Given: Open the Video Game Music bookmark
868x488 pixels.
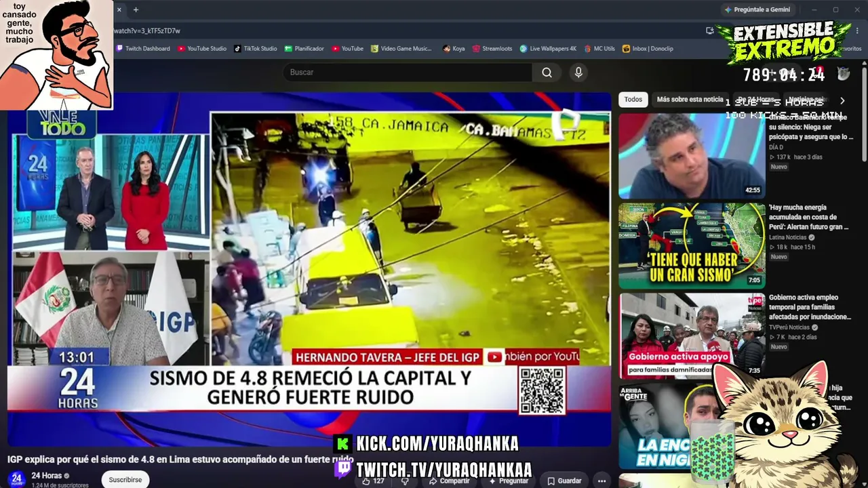Looking at the screenshot, I should pyautogui.click(x=401, y=49).
